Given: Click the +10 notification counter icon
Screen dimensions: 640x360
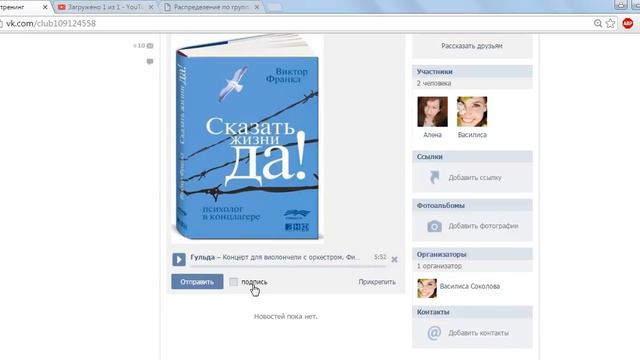Looking at the screenshot, I should [143, 46].
